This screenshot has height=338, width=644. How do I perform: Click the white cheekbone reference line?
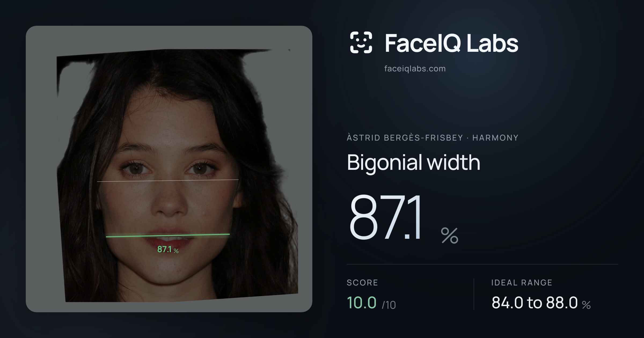(168, 181)
